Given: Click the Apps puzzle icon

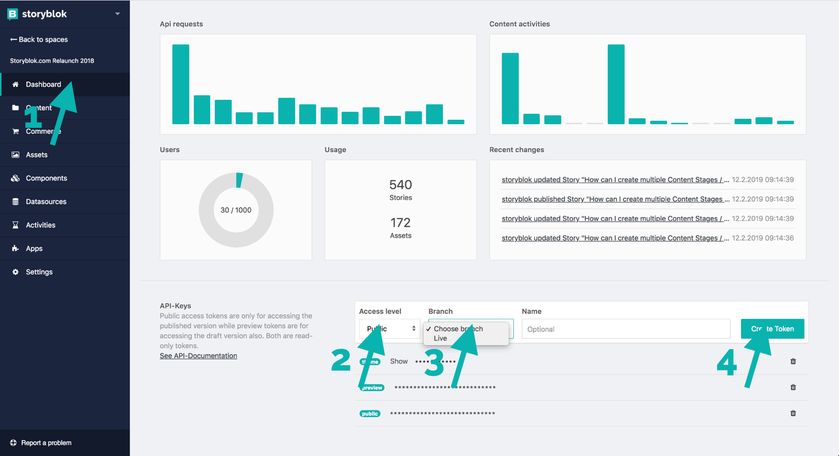Looking at the screenshot, I should pos(15,249).
